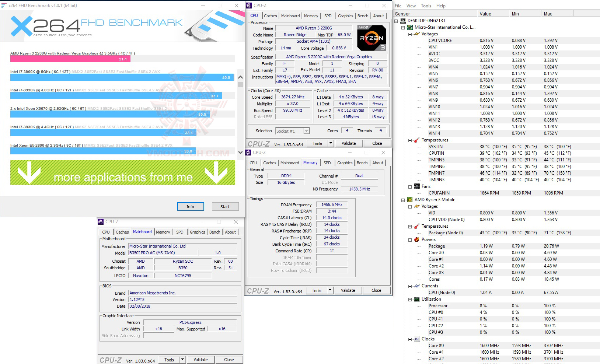Collapse the Fans group
This screenshot has width=600, height=364.
pyautogui.click(x=410, y=186)
